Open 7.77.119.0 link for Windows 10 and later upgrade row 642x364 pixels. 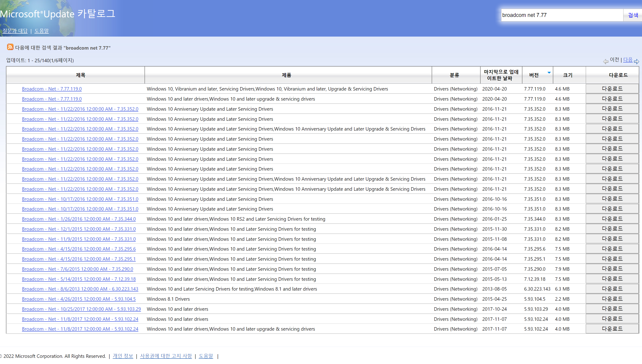point(52,99)
